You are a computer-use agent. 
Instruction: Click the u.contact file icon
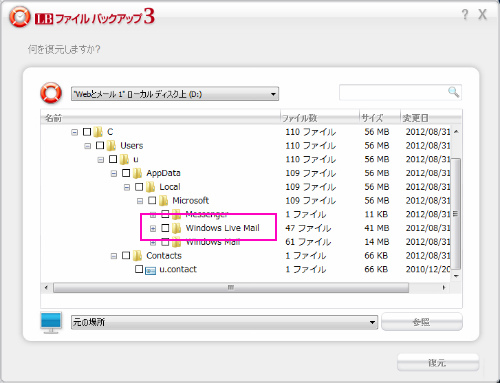point(151,270)
